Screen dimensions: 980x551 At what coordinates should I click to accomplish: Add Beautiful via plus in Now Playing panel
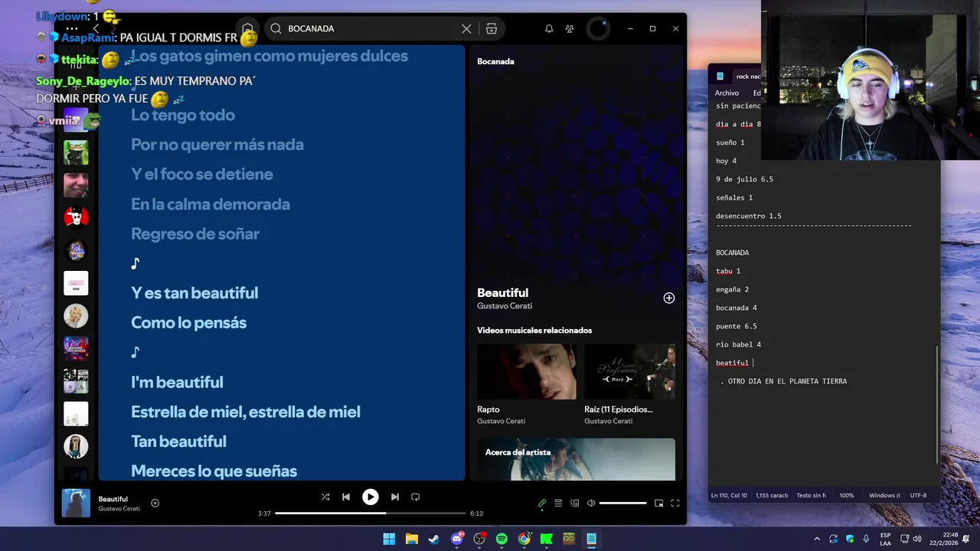pos(669,298)
